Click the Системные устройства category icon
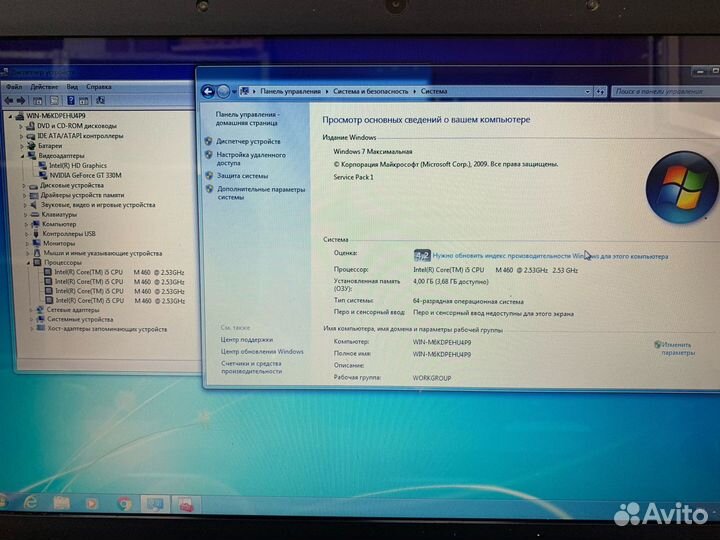 coord(41,319)
